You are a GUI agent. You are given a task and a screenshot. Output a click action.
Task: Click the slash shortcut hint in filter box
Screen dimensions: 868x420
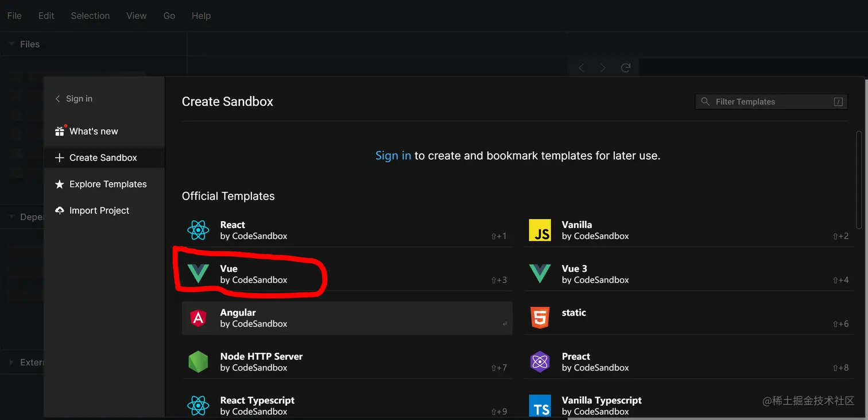pos(838,102)
